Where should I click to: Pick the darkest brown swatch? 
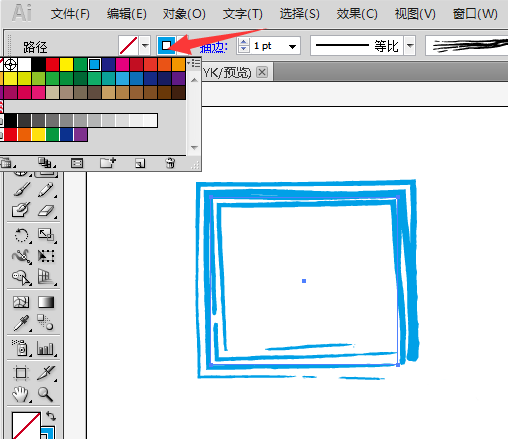[x=179, y=92]
